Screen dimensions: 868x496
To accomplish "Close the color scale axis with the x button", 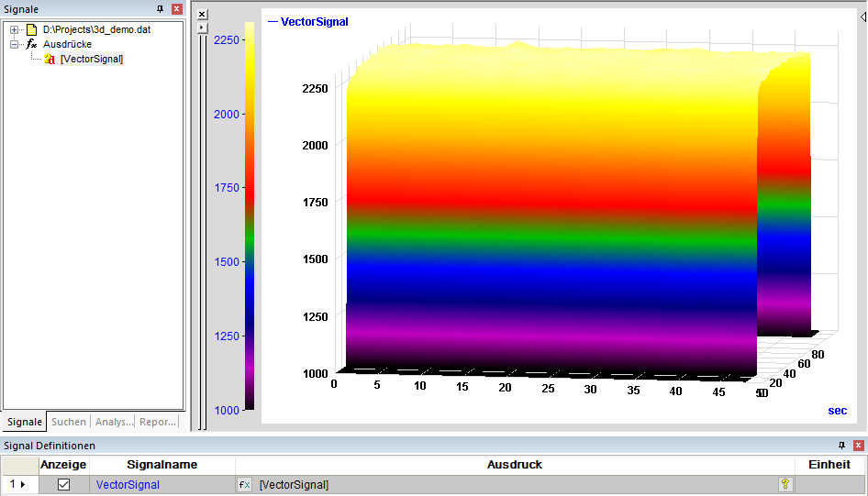I will coord(202,15).
